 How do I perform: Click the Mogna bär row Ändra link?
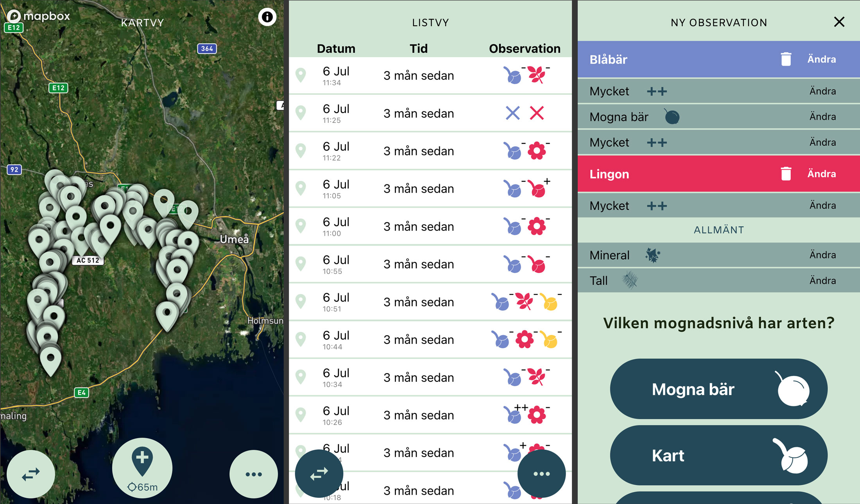click(822, 117)
